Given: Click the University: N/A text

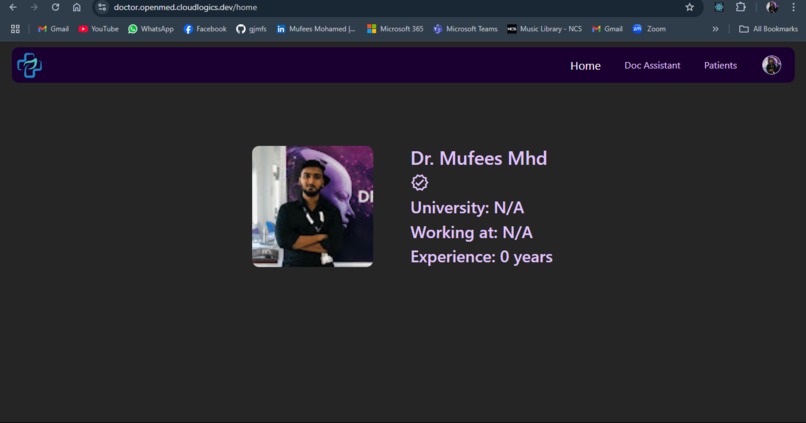Looking at the screenshot, I should click(467, 208).
